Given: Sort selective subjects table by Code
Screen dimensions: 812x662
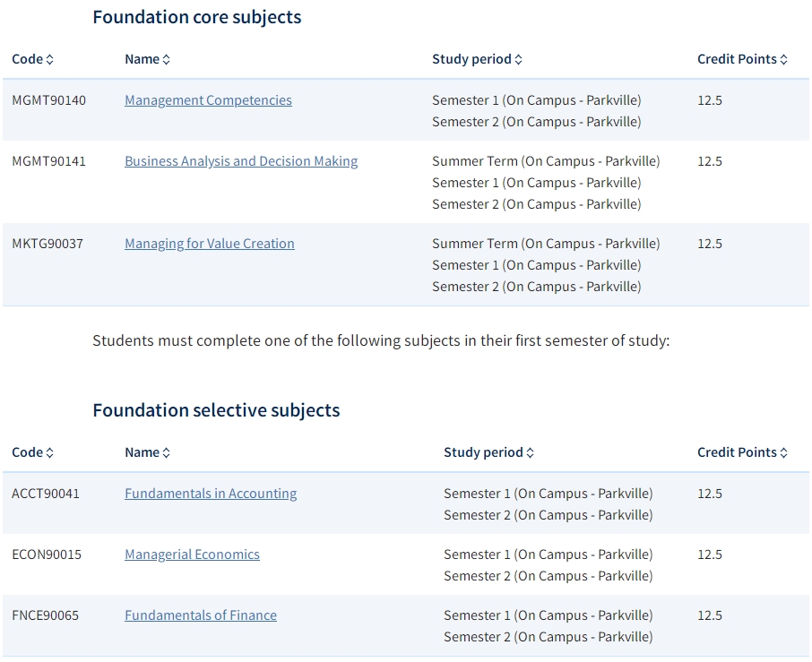Looking at the screenshot, I should (32, 453).
